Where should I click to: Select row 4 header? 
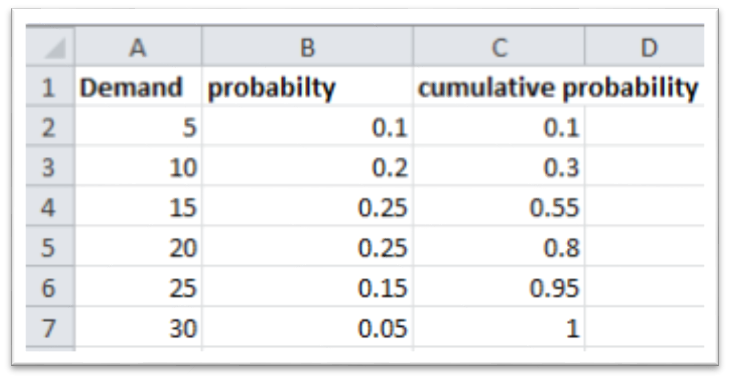coord(50,206)
